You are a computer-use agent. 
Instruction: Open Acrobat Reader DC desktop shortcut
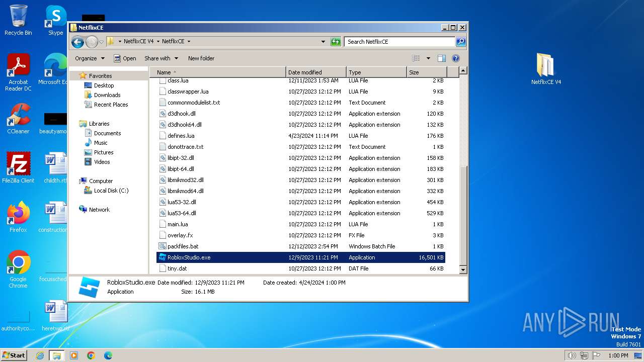tap(18, 73)
